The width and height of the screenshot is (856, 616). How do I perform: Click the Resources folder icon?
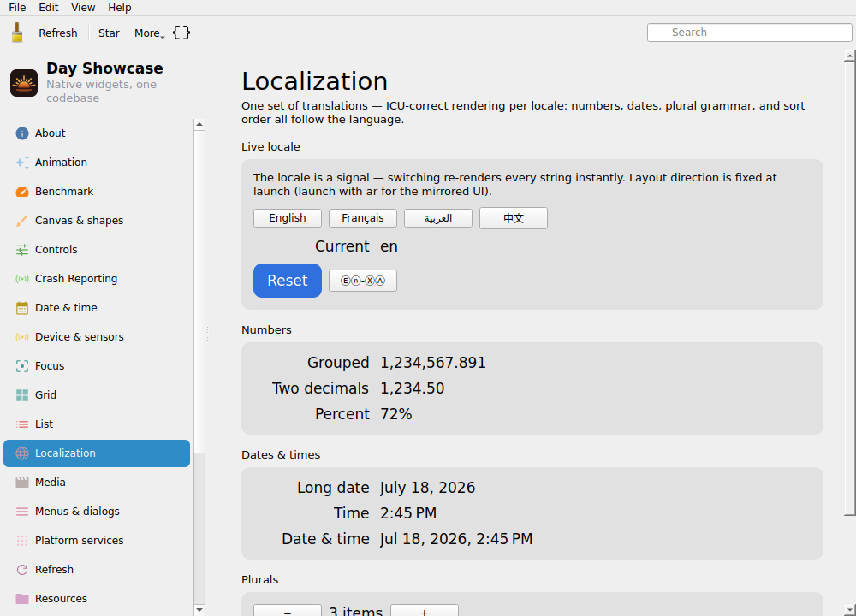(x=22, y=599)
